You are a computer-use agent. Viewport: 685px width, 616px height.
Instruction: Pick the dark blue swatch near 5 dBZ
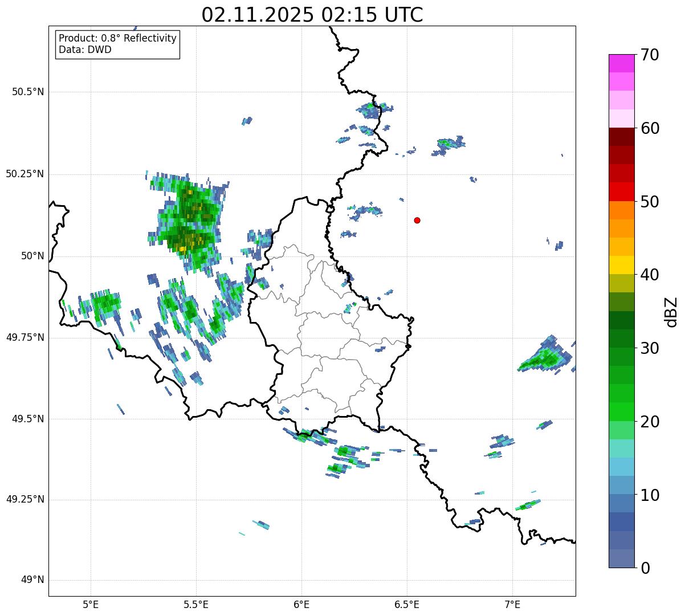click(621, 521)
